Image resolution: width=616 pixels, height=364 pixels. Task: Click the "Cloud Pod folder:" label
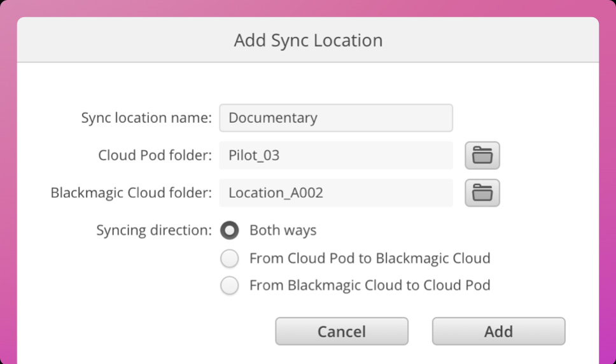tap(155, 155)
